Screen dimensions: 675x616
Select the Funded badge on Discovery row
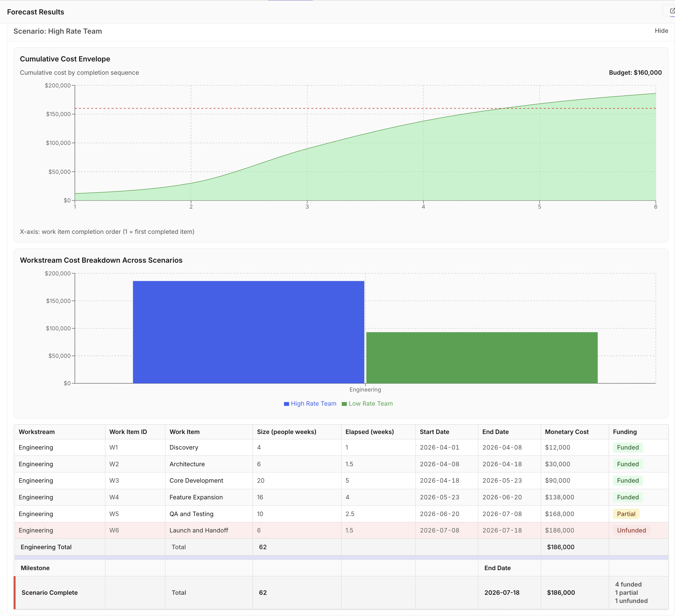(x=628, y=447)
